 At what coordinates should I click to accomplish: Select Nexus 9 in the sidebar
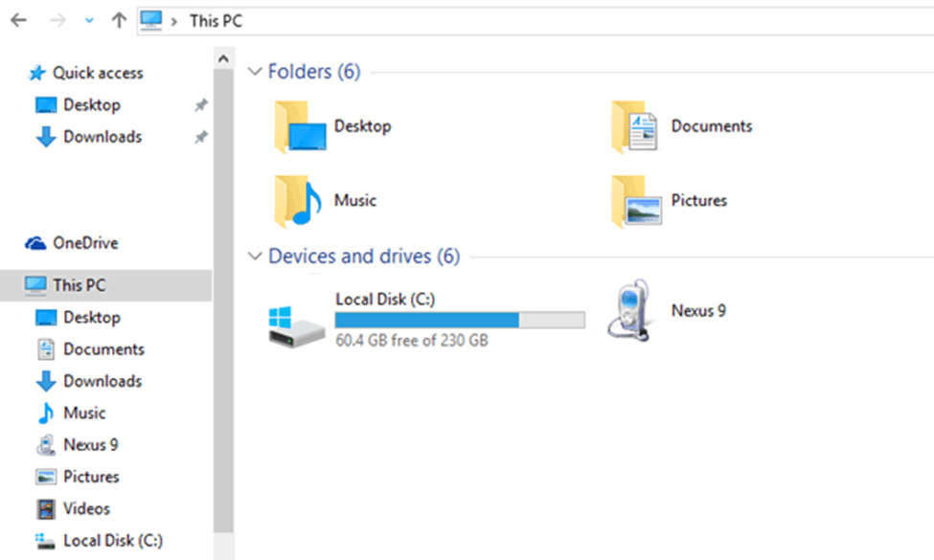[x=90, y=445]
